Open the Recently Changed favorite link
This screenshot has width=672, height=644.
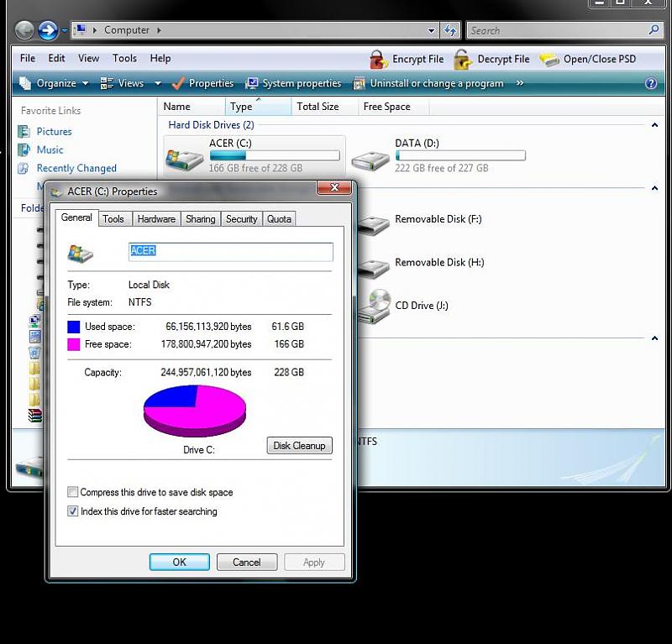(76, 168)
